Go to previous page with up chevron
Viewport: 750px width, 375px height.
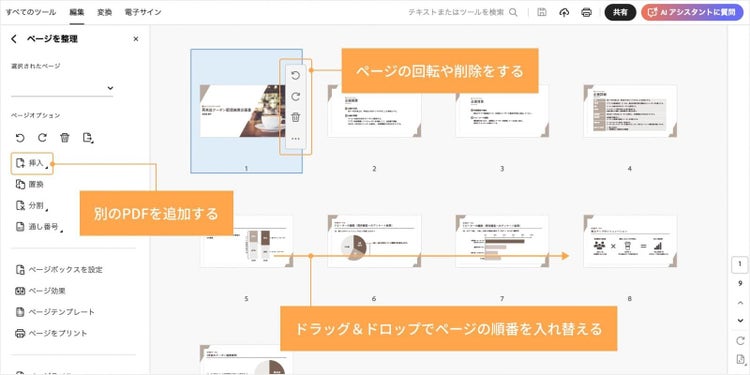point(740,303)
